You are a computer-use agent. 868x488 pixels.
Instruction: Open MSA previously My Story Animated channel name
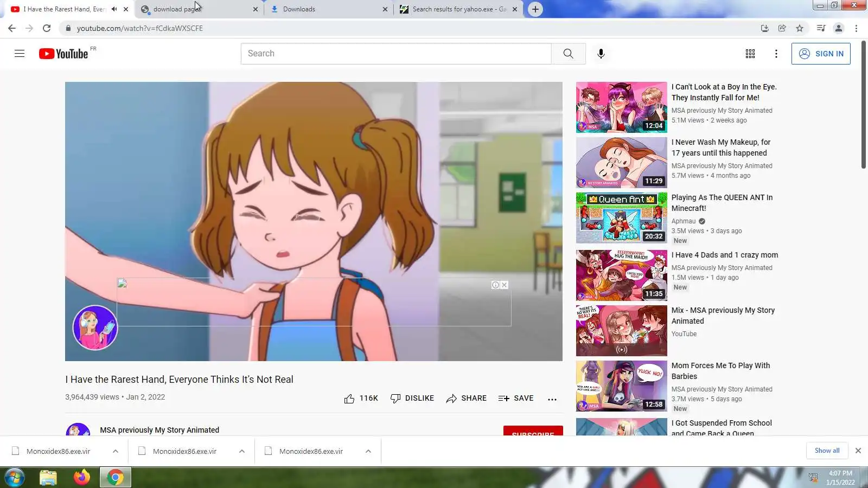(x=159, y=430)
